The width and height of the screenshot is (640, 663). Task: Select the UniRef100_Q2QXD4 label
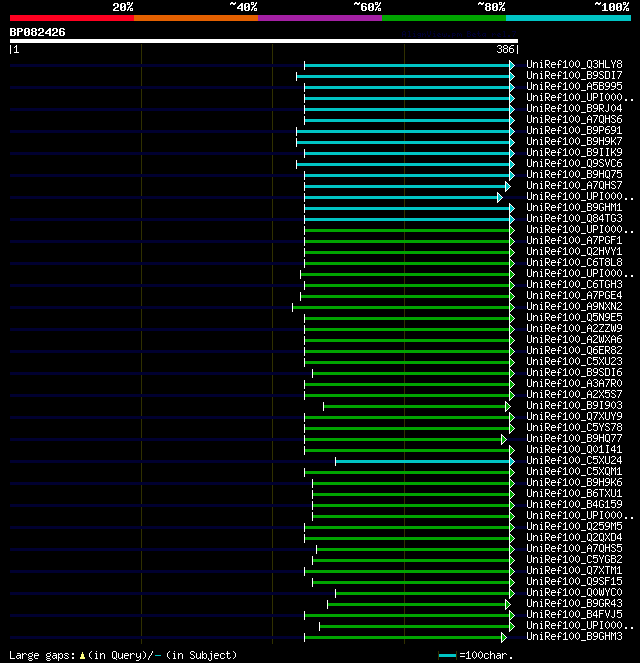pyautogui.click(x=574, y=537)
